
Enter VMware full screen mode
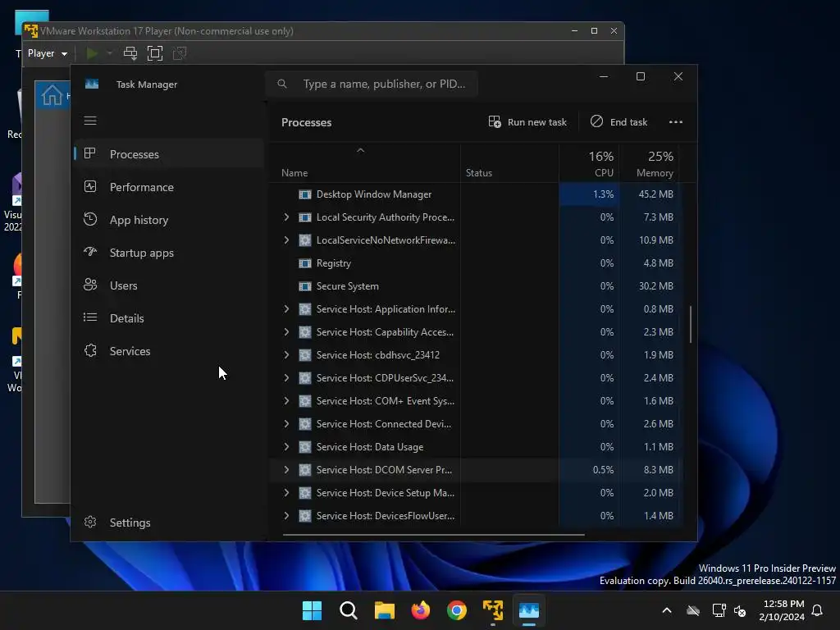click(155, 53)
